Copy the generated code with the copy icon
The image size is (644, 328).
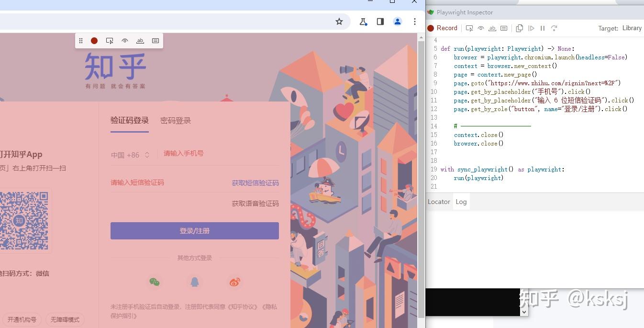pos(520,28)
